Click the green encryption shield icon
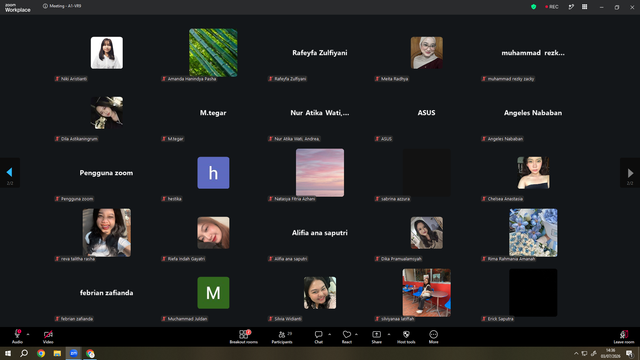Image resolution: width=640 pixels, height=360 pixels. tap(533, 7)
